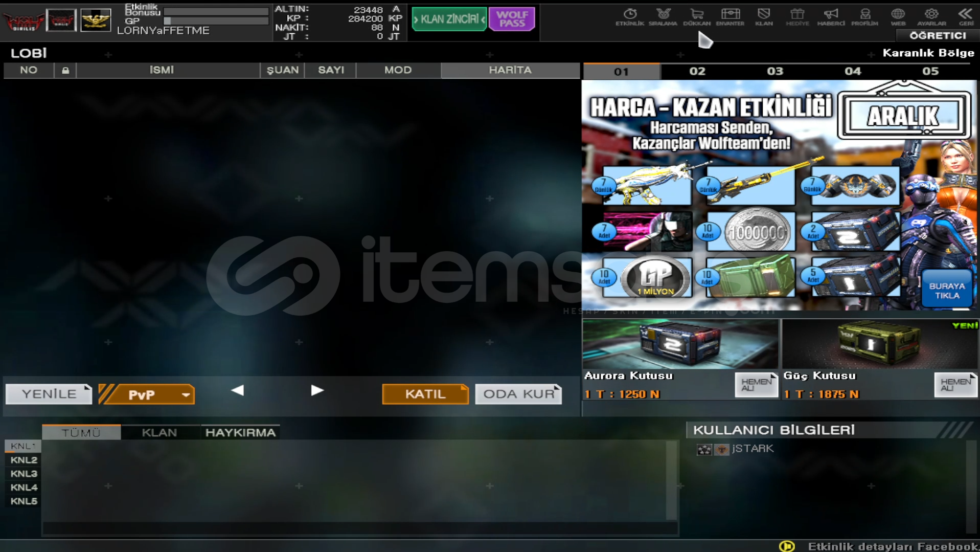Click the Öğretici tutorial button
Image resolution: width=980 pixels, height=552 pixels.
[938, 35]
